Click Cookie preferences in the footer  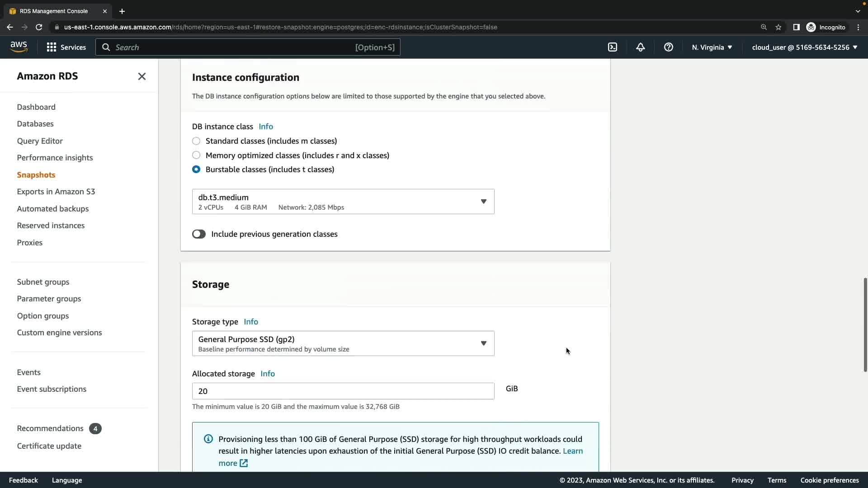pyautogui.click(x=830, y=480)
